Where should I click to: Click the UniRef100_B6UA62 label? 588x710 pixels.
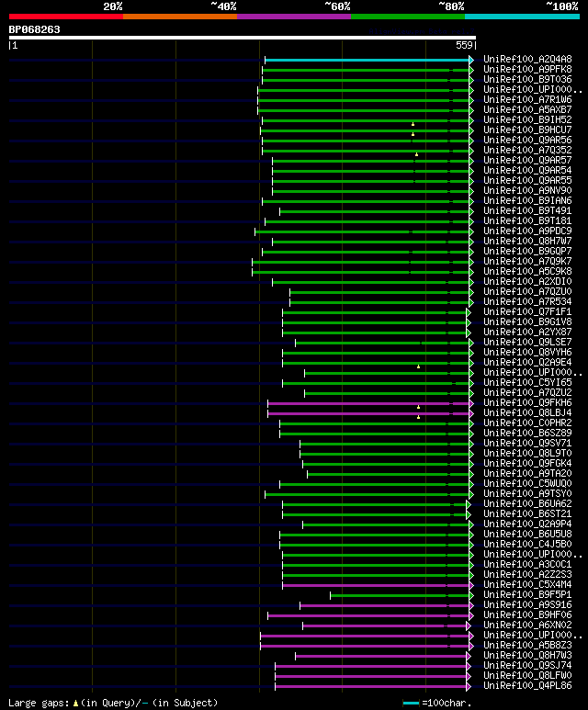[527, 504]
